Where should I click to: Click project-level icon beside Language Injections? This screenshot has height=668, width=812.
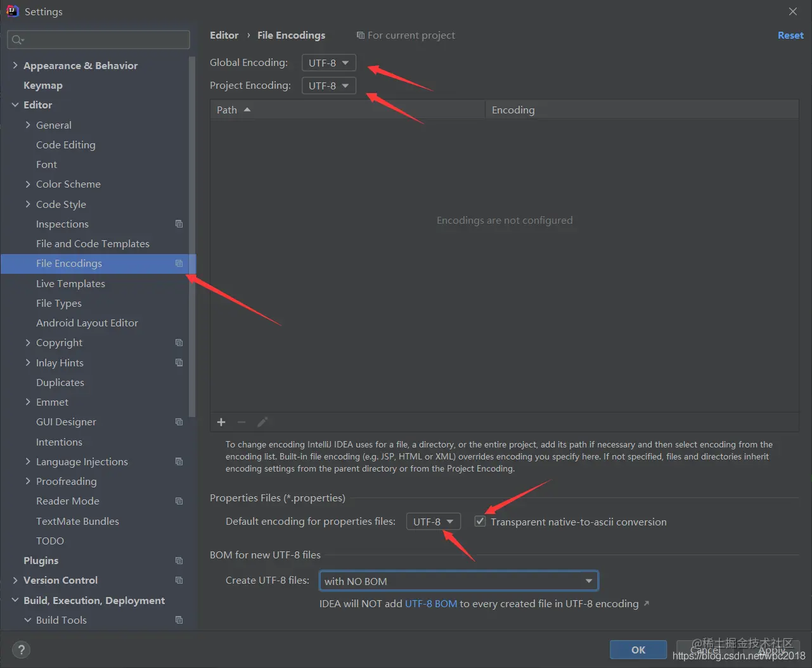point(179,461)
